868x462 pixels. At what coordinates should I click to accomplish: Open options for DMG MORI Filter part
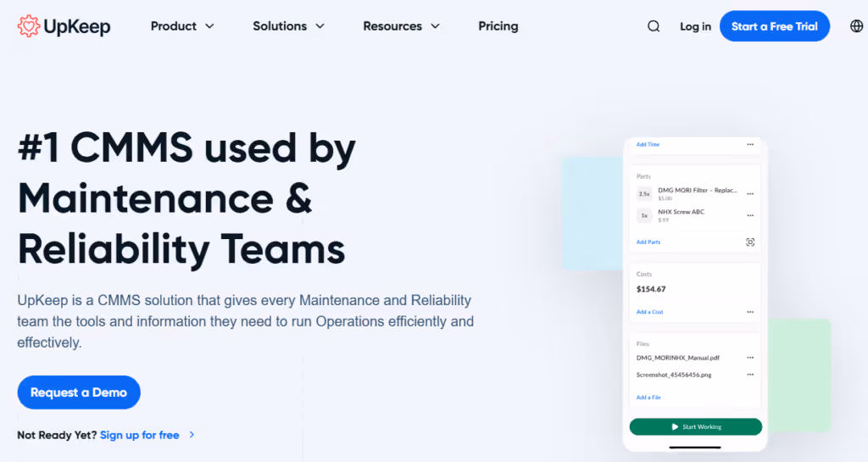click(x=750, y=194)
